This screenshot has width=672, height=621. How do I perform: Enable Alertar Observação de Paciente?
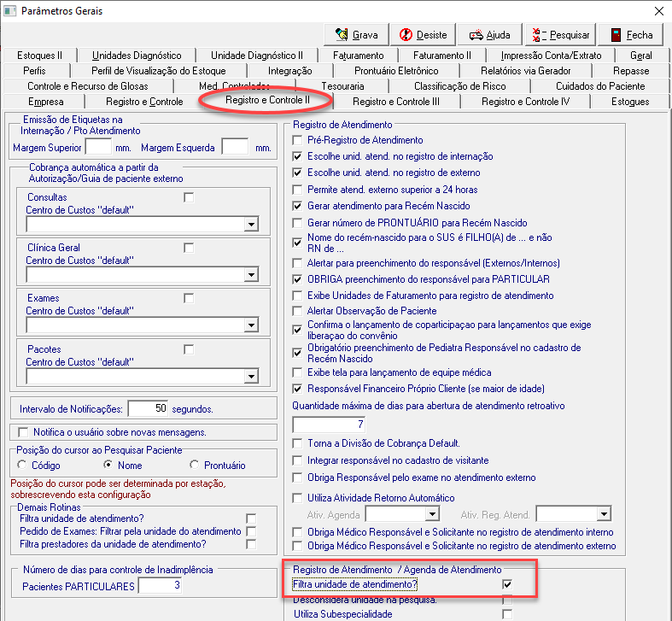pyautogui.click(x=297, y=311)
